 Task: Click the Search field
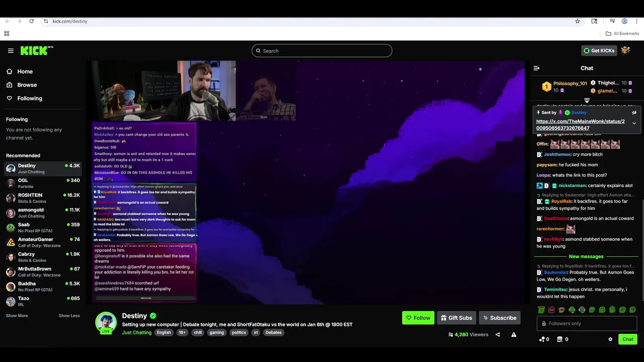point(322,51)
